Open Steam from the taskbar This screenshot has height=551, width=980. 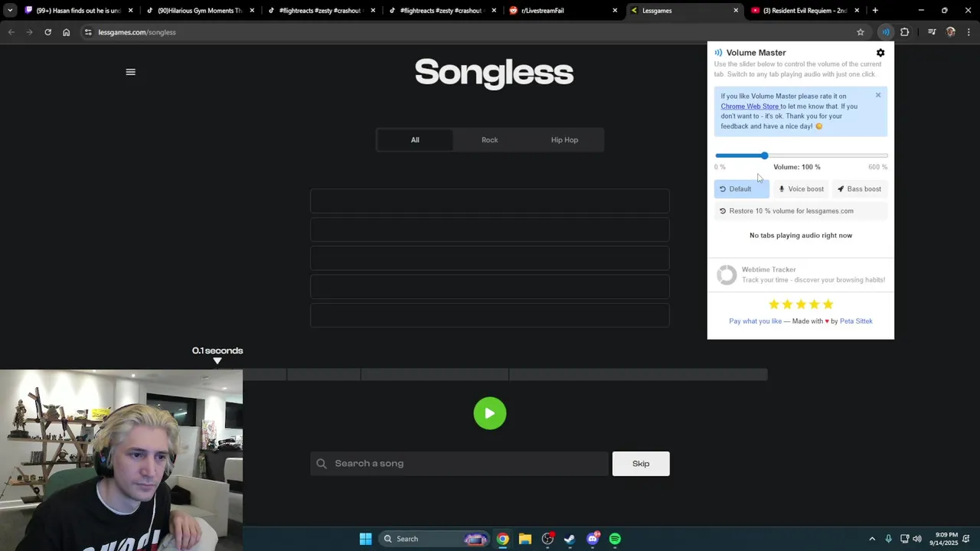(x=570, y=539)
